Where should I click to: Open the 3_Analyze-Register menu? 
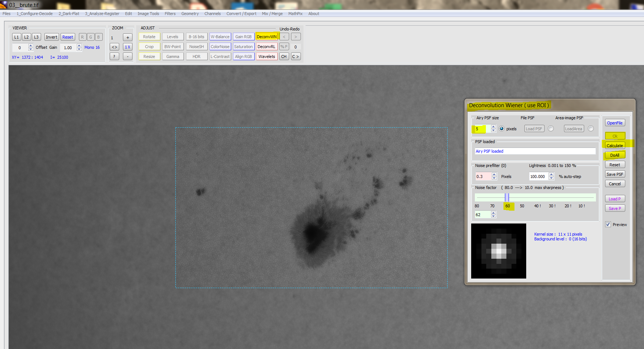(x=102, y=14)
